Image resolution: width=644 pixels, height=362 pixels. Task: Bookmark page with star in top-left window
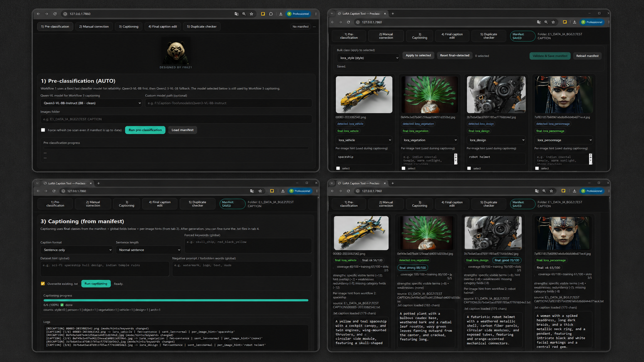tap(252, 14)
